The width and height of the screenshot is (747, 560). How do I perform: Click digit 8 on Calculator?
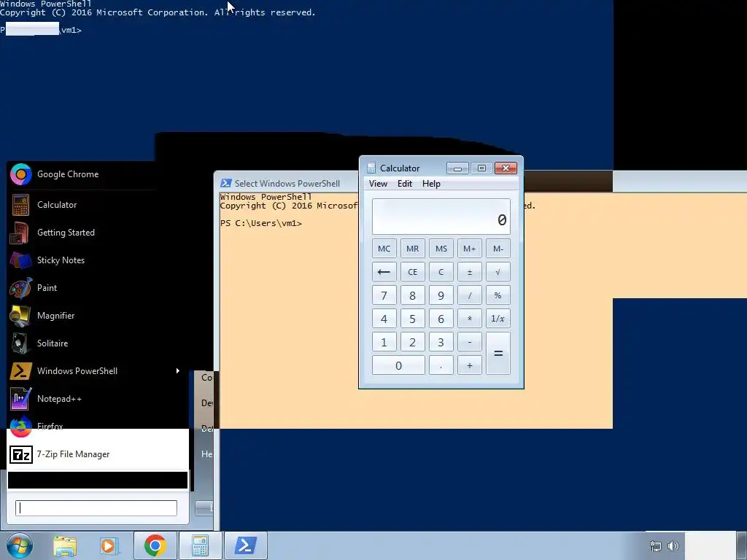click(413, 295)
